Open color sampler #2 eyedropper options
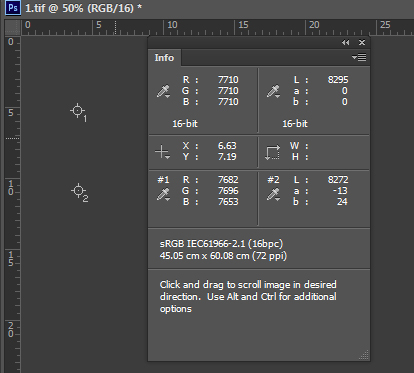The width and height of the screenshot is (414, 373). pyautogui.click(x=273, y=194)
